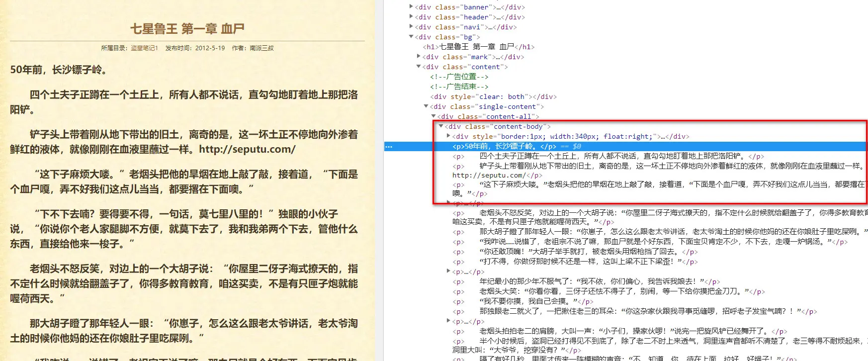Image resolution: width=868 pixels, height=361 pixels.
Task: Select the h1 七星鲁王 第一章 血尸 node
Action: click(478, 47)
